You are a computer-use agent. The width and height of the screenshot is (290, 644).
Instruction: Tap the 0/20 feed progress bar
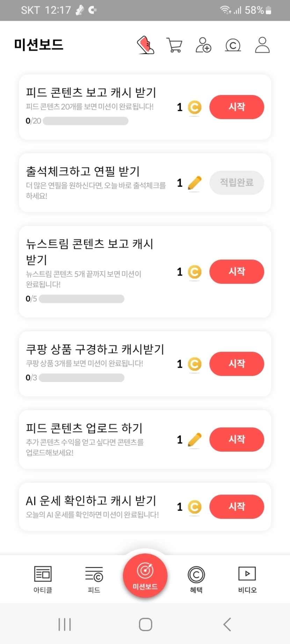click(85, 121)
